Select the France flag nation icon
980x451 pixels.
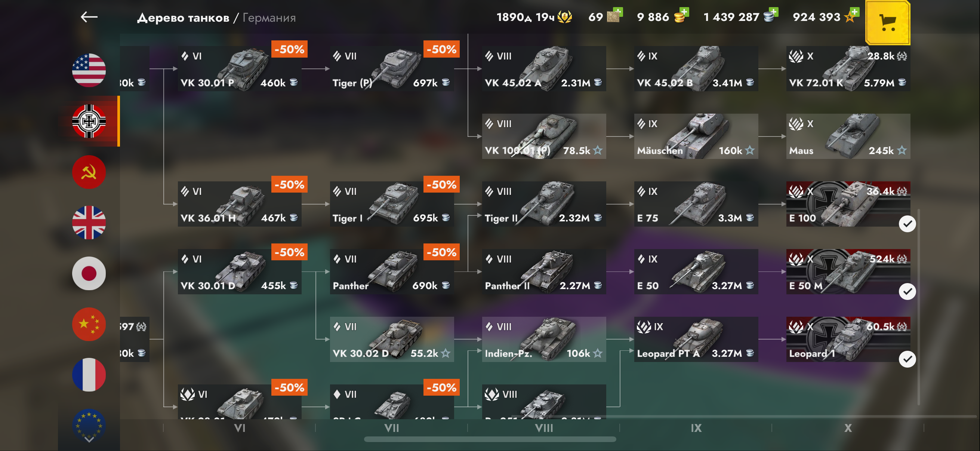(89, 375)
